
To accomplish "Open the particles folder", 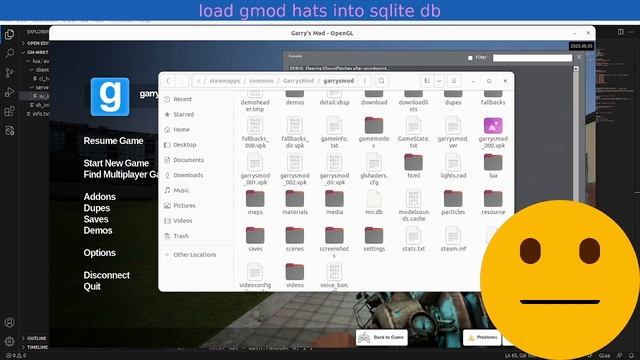I will click(x=453, y=202).
